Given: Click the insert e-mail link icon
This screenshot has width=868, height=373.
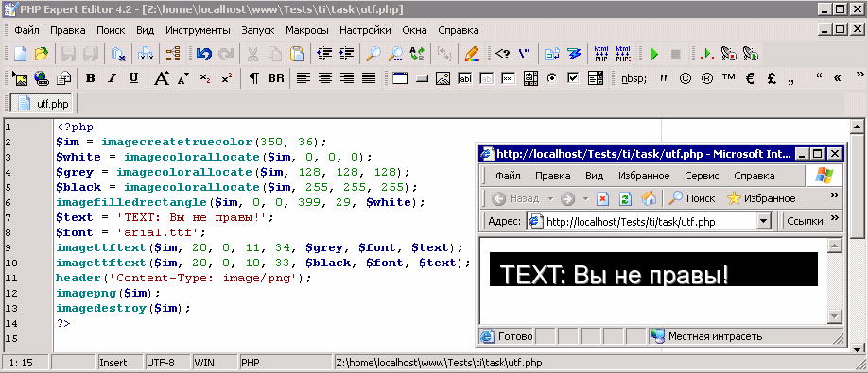Looking at the screenshot, I should 63,78.
